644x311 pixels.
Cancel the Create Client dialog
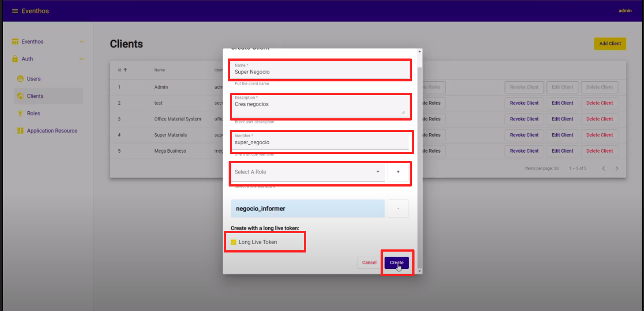[369, 263]
